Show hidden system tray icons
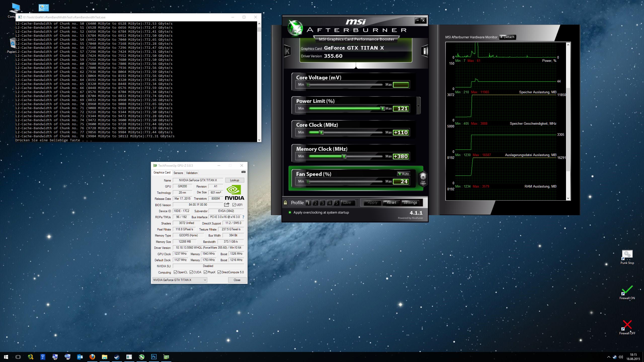Viewport: 644px width, 362px height. pos(609,357)
